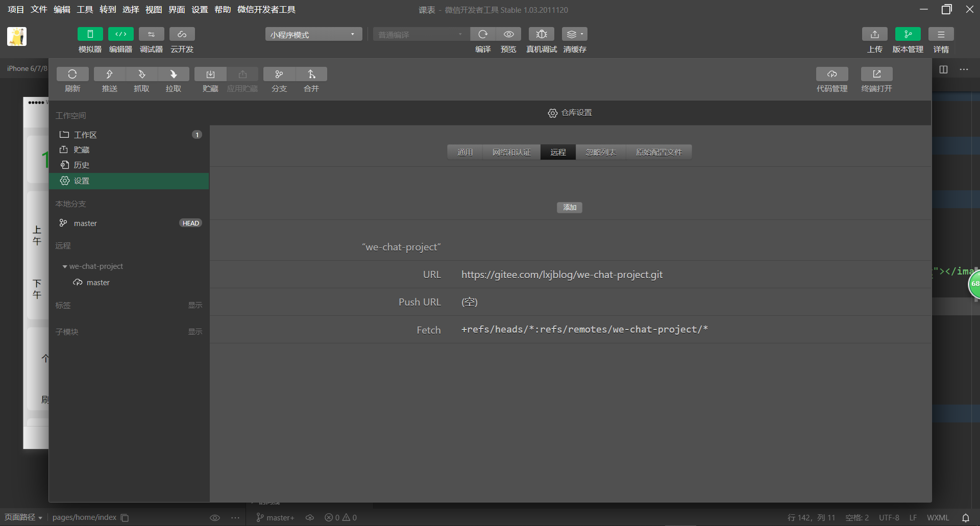Copy the pages/home/index path icon
Image resolution: width=980 pixels, height=526 pixels.
click(125, 518)
